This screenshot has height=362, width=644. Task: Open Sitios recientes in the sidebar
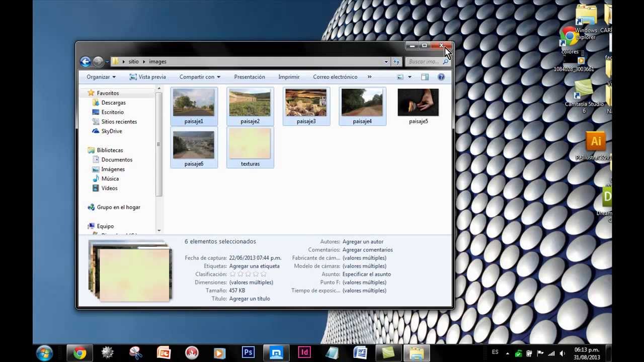pyautogui.click(x=119, y=122)
